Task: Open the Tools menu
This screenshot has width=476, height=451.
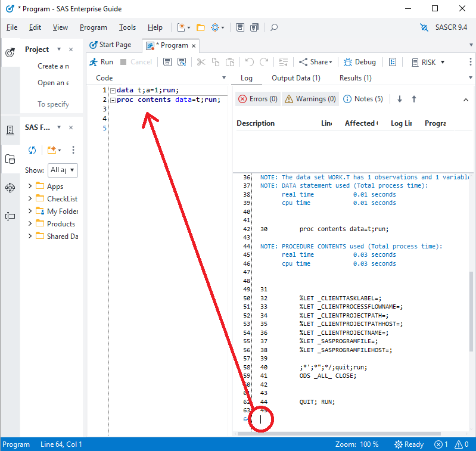Action: (x=127, y=27)
